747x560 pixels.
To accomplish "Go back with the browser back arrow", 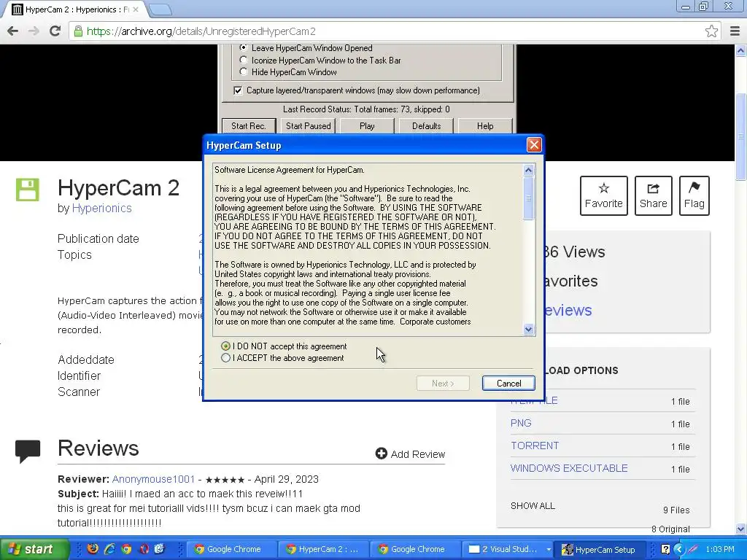I will point(13,31).
